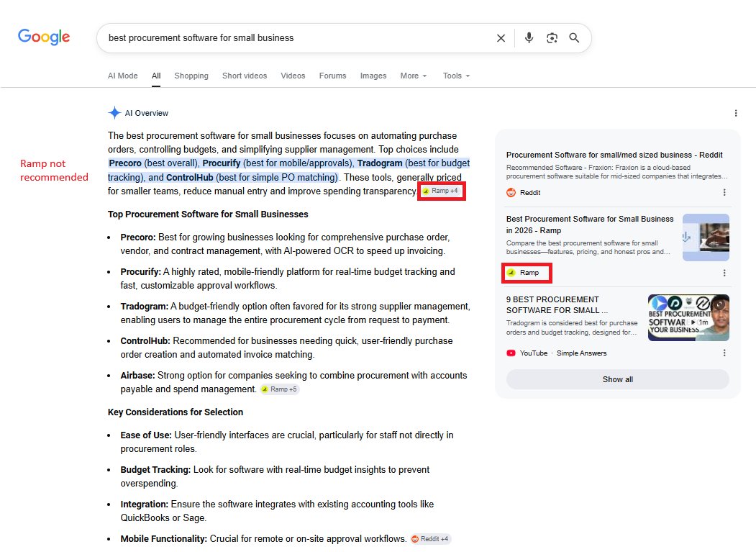Click the Ease of Use bullet text
The height and width of the screenshot is (552, 756).
(287, 442)
